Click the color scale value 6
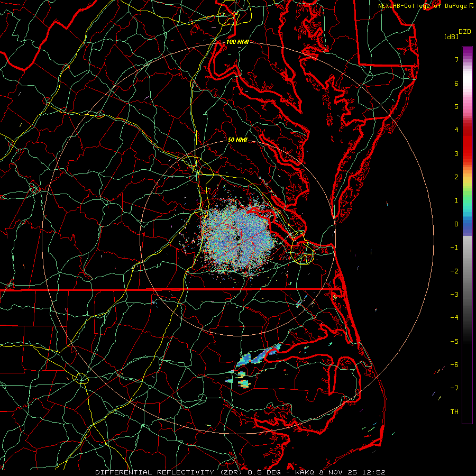 pyautogui.click(x=456, y=83)
